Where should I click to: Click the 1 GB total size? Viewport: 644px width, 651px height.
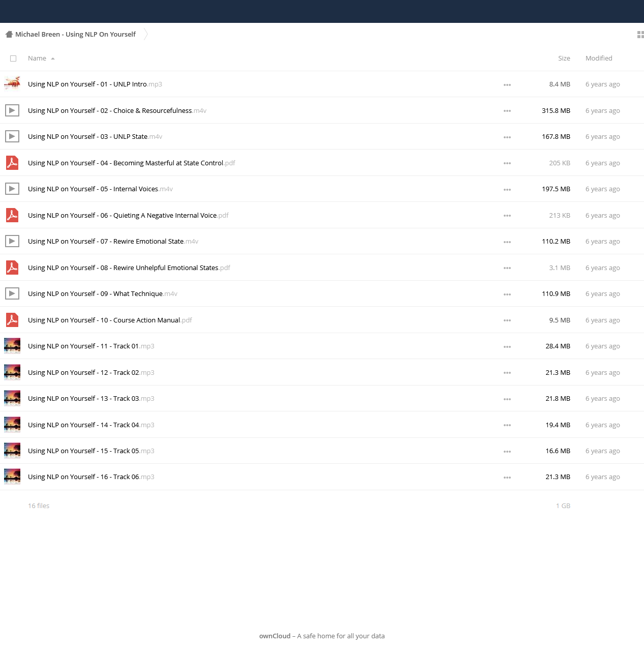click(x=563, y=506)
